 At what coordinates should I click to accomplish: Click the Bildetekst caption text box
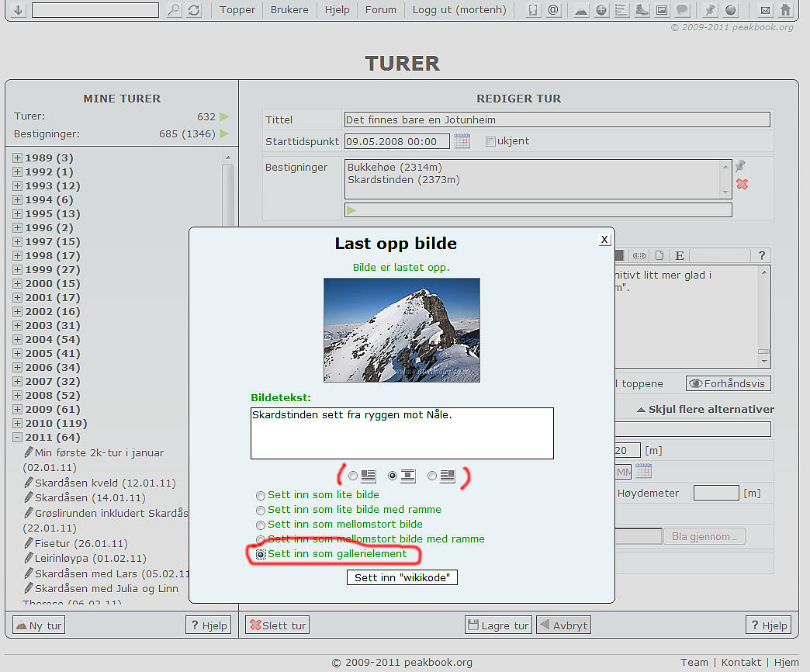click(x=402, y=433)
